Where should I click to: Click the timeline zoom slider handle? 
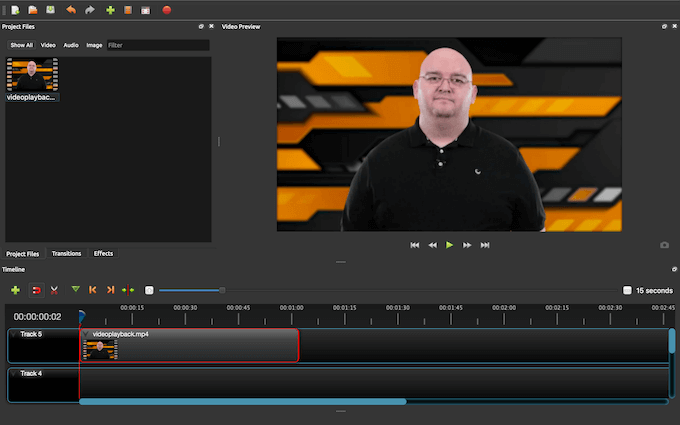coord(222,290)
